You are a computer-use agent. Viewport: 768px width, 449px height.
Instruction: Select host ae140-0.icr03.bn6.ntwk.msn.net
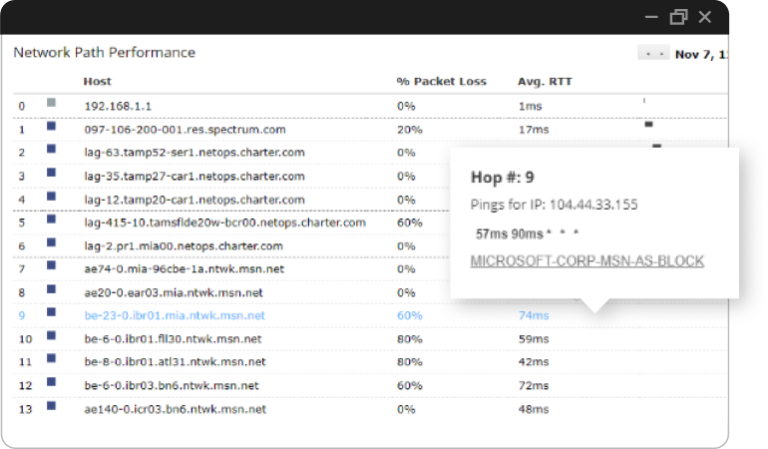point(175,409)
